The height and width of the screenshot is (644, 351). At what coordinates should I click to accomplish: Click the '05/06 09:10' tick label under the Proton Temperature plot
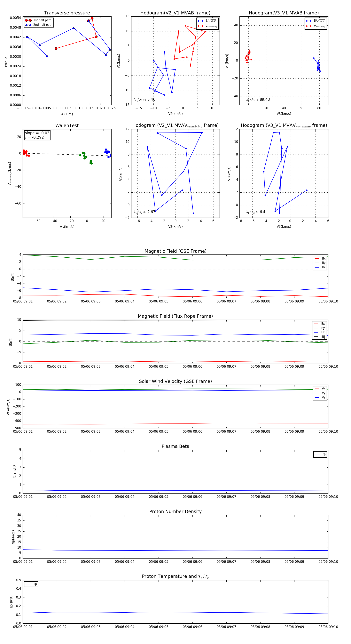pos(328,627)
